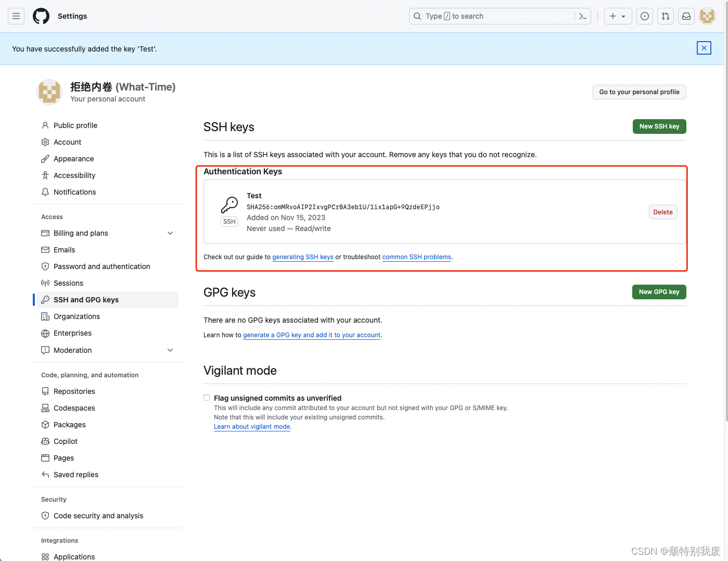
Task: Select the Copilot sidebar item
Action: click(x=65, y=441)
